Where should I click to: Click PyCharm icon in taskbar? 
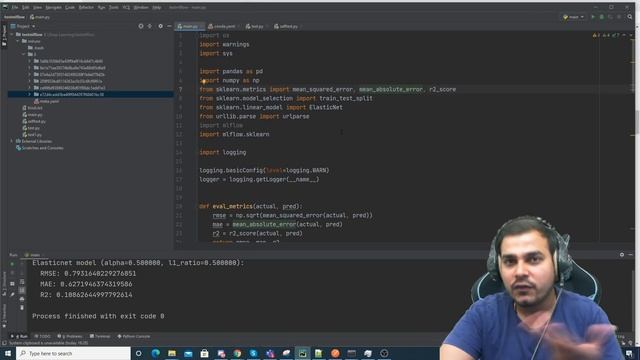[x=302, y=353]
